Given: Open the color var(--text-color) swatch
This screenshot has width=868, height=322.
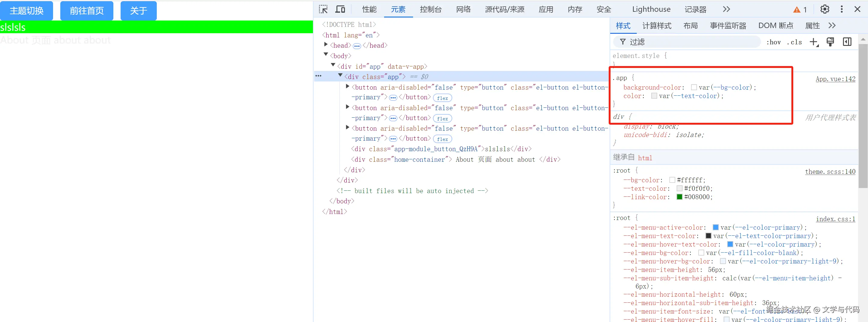Looking at the screenshot, I should pos(654,96).
